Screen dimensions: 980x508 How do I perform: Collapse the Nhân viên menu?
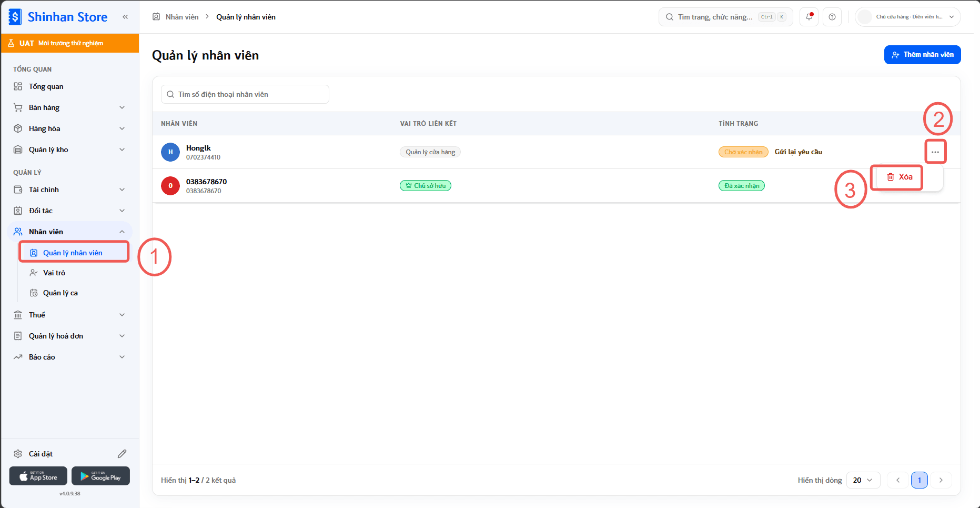69,232
